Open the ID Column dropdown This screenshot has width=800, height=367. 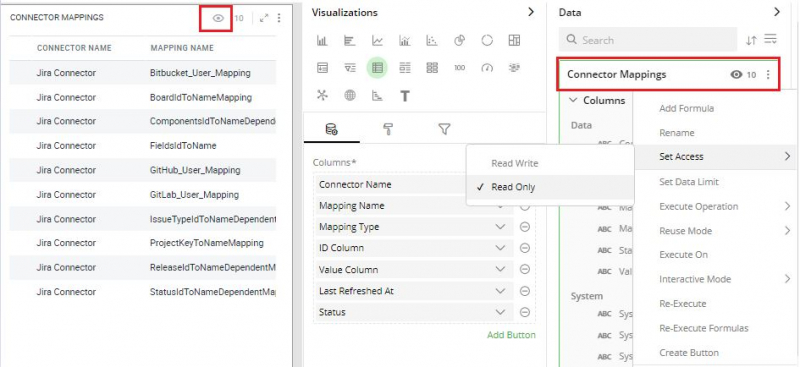(x=501, y=248)
